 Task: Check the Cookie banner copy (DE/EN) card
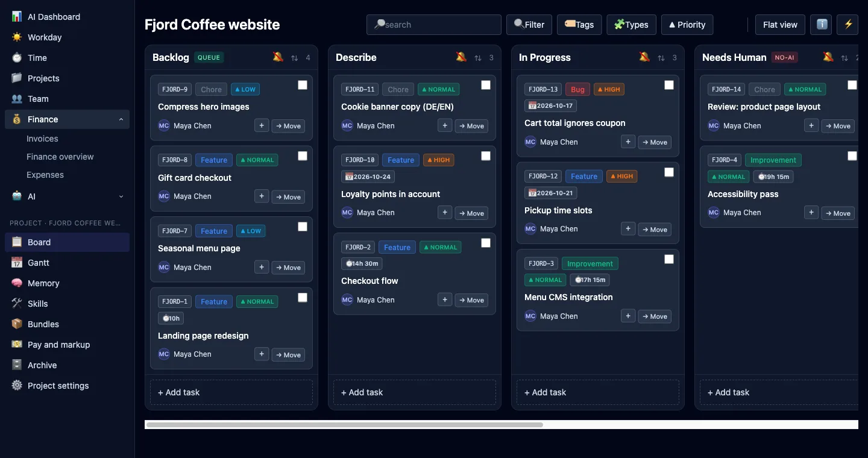(x=486, y=85)
